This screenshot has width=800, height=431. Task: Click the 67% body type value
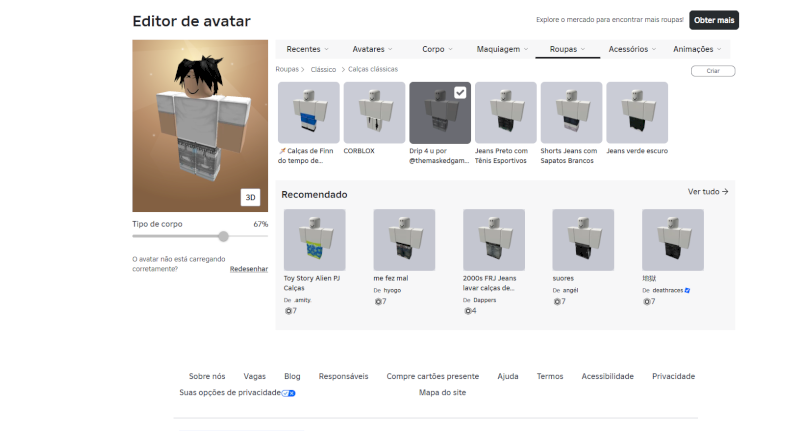[261, 224]
